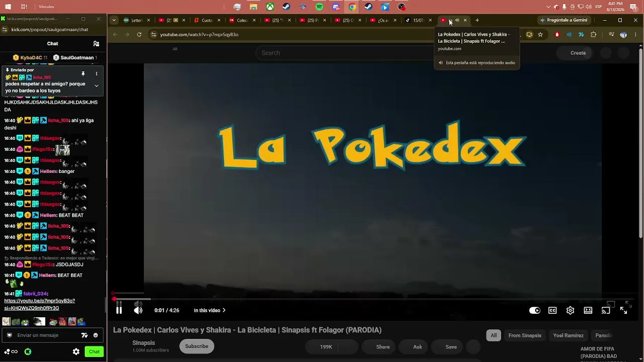Open the Windows Start menu

[x=8, y=7]
